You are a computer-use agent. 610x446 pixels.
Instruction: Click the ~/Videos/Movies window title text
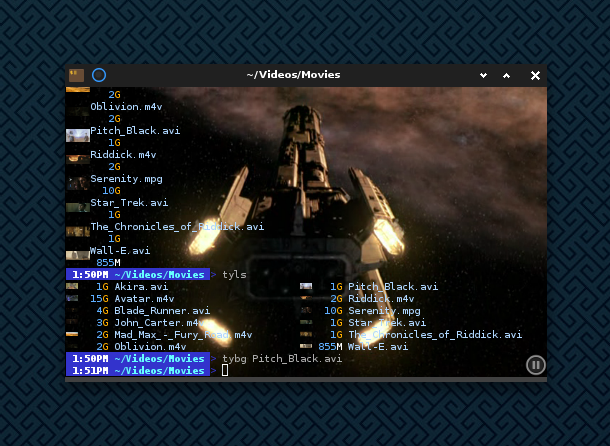click(x=293, y=75)
